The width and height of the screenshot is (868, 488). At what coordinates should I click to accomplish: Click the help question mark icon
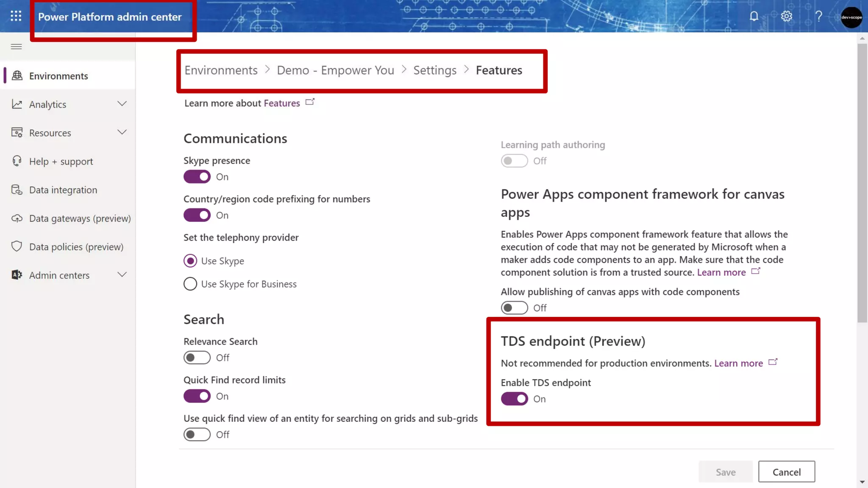pos(819,17)
